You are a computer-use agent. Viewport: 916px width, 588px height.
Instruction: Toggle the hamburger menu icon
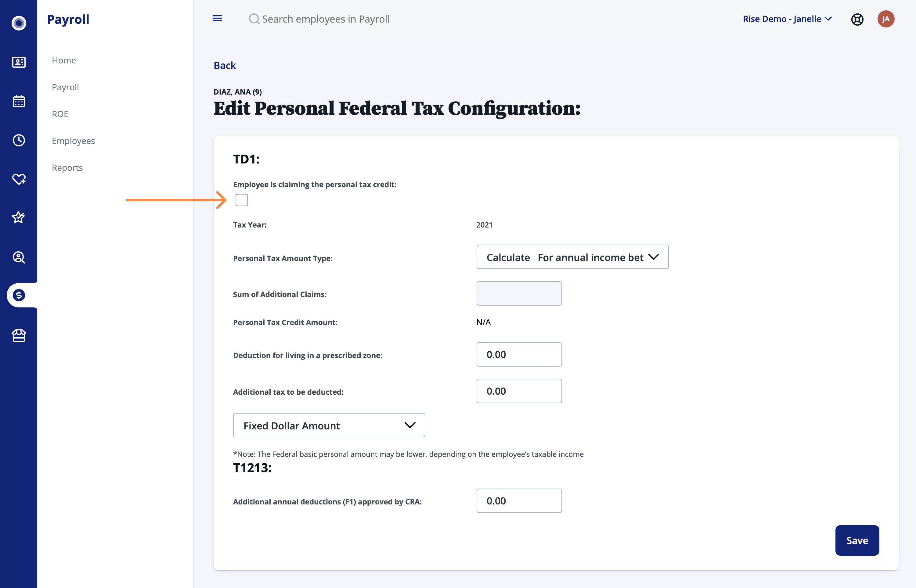[x=217, y=18]
